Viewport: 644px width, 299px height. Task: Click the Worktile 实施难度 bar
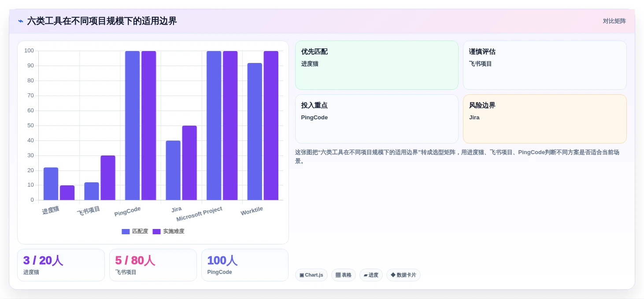pyautogui.click(x=271, y=126)
